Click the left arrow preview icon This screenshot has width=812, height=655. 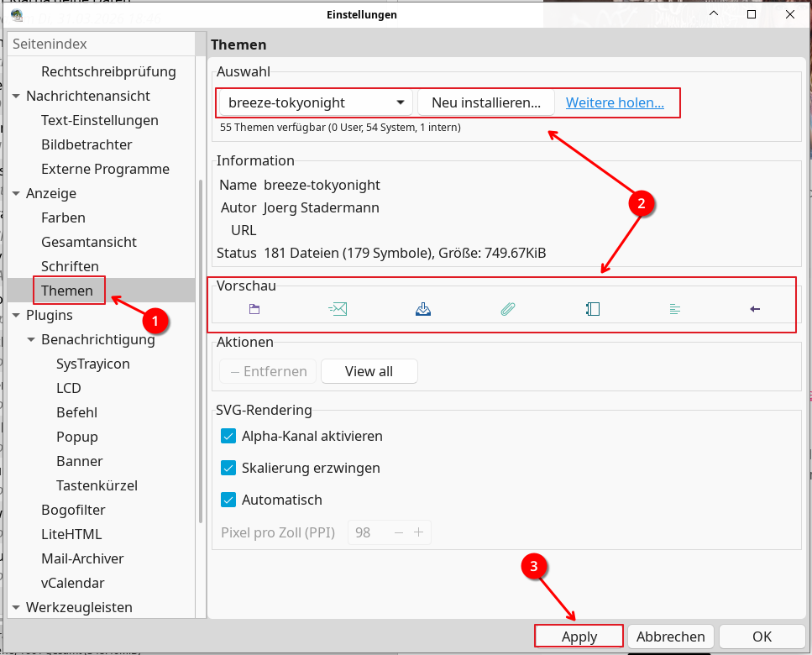[x=754, y=309]
